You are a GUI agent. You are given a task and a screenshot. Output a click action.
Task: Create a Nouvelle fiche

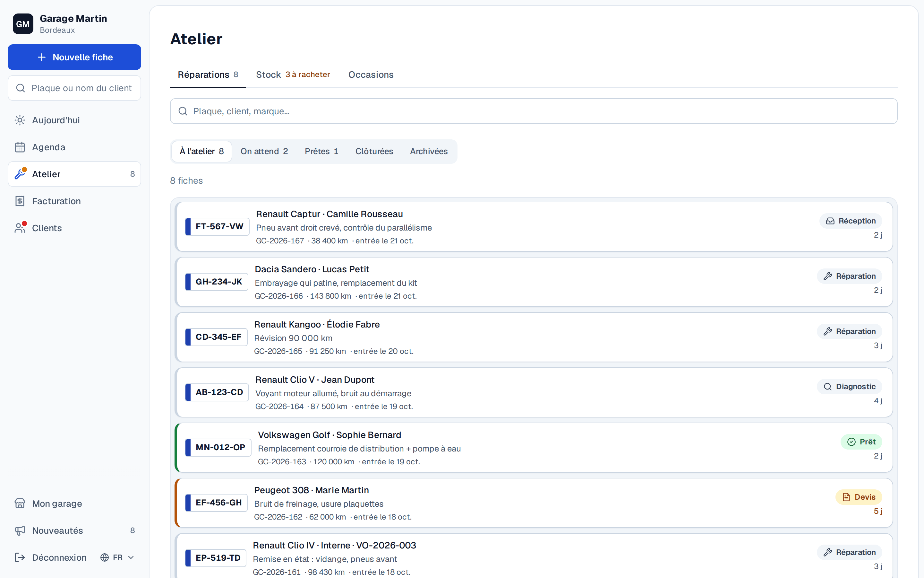coord(74,57)
